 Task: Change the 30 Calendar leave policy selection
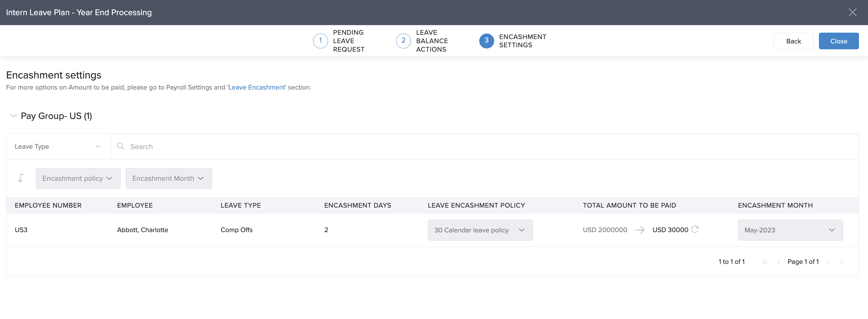pos(480,230)
